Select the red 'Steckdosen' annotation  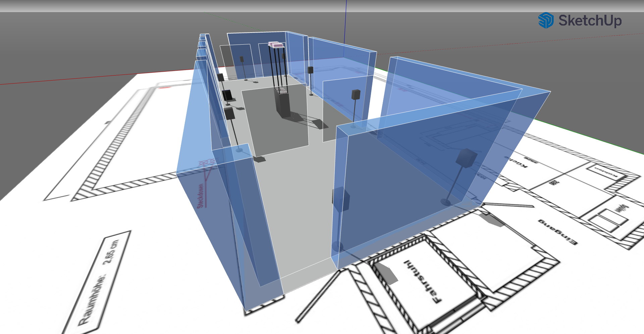(x=200, y=196)
